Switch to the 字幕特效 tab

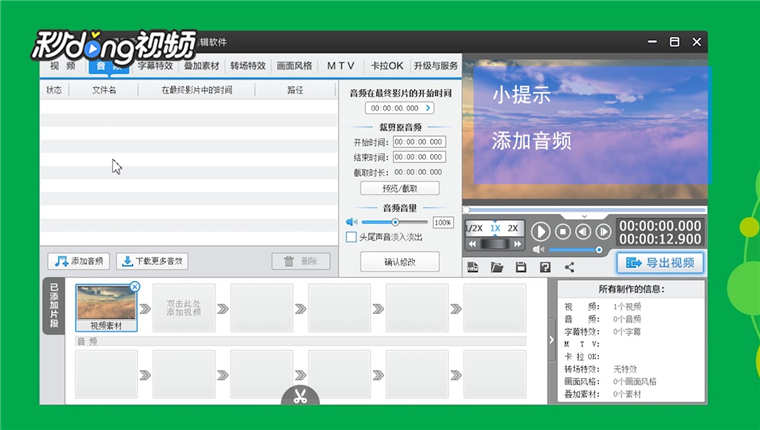tap(155, 66)
